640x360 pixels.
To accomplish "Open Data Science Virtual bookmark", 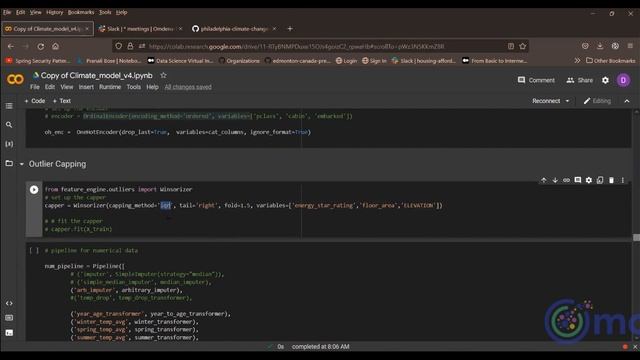I will coord(180,61).
